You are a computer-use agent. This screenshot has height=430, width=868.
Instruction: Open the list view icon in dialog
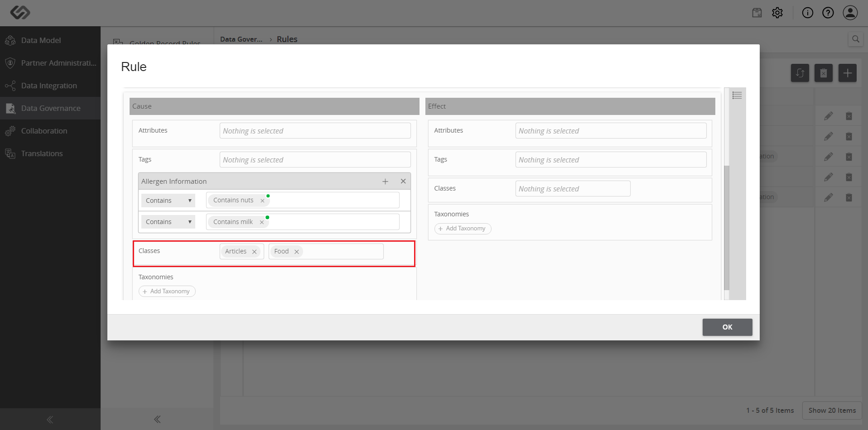click(x=737, y=95)
